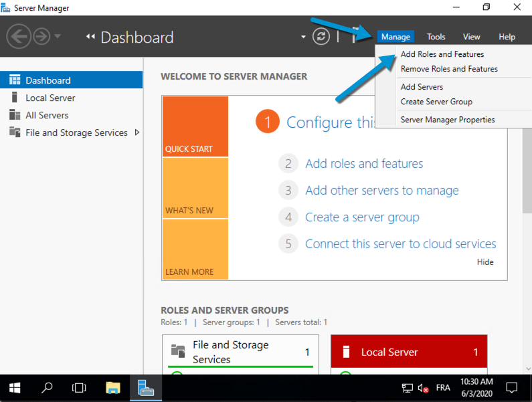The height and width of the screenshot is (402, 532).
Task: Click the Local Server icon in sidebar
Action: [14, 97]
